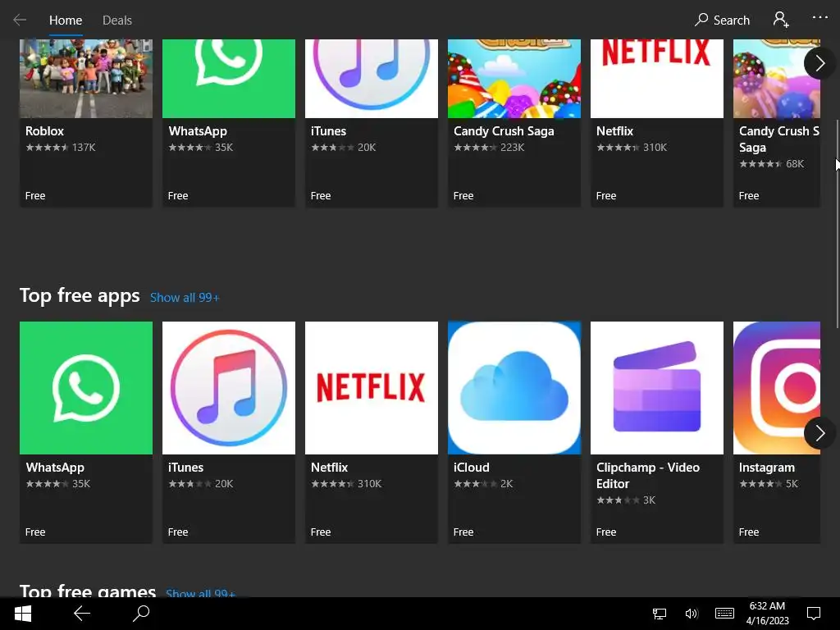This screenshot has width=840, height=630.
Task: Click Show all 99+ for Top free apps
Action: tap(185, 298)
